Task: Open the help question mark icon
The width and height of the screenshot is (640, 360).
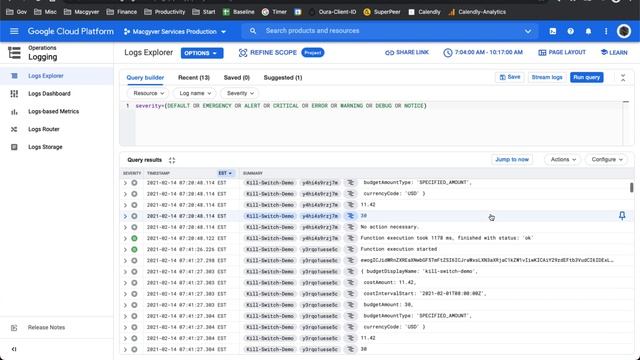Action: tap(571, 31)
